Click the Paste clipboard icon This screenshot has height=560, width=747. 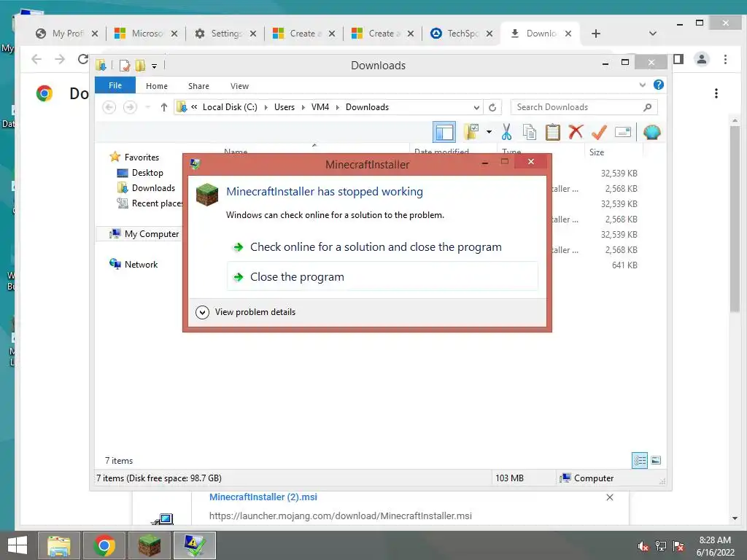pos(553,132)
